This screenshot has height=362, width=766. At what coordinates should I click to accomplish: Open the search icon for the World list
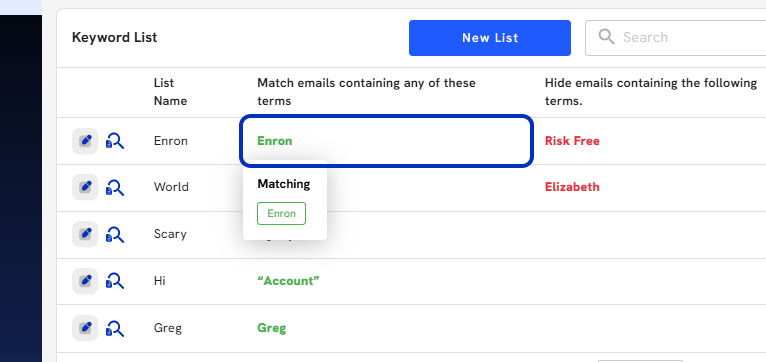tap(115, 188)
